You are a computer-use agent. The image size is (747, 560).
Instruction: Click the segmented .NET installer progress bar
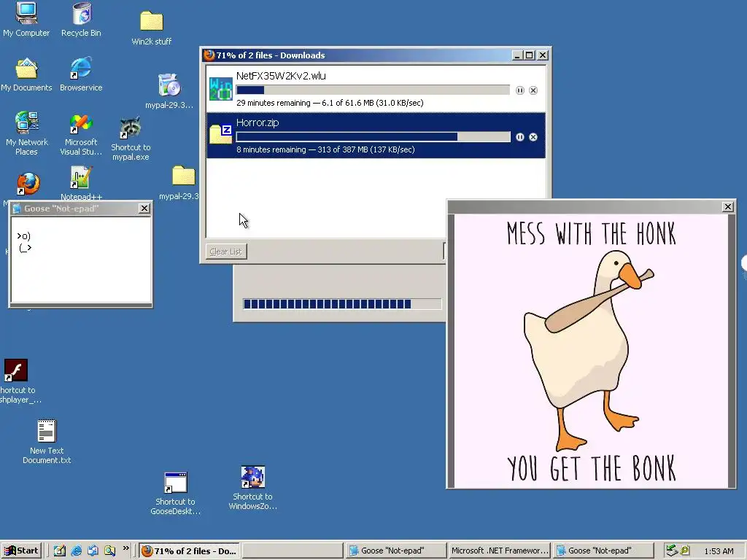[x=342, y=304]
